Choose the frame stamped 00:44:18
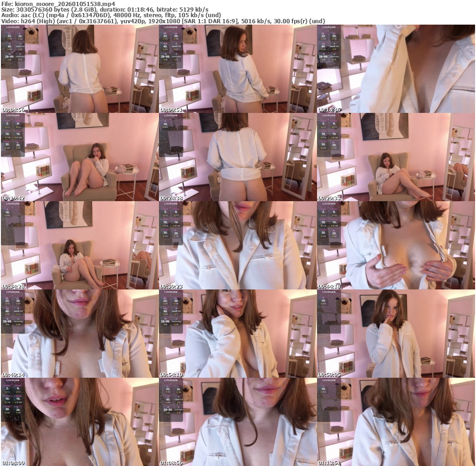The height and width of the screenshot is (466, 476). (396, 245)
